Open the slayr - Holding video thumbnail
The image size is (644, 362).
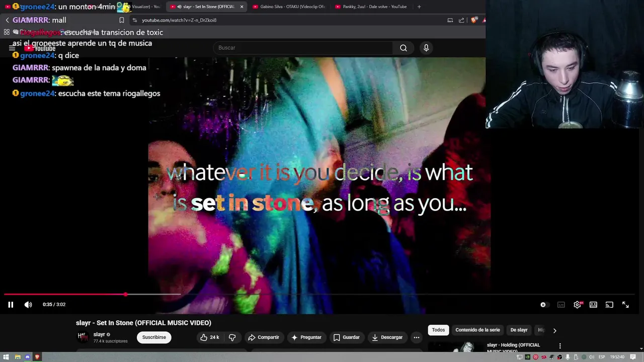[455, 347]
